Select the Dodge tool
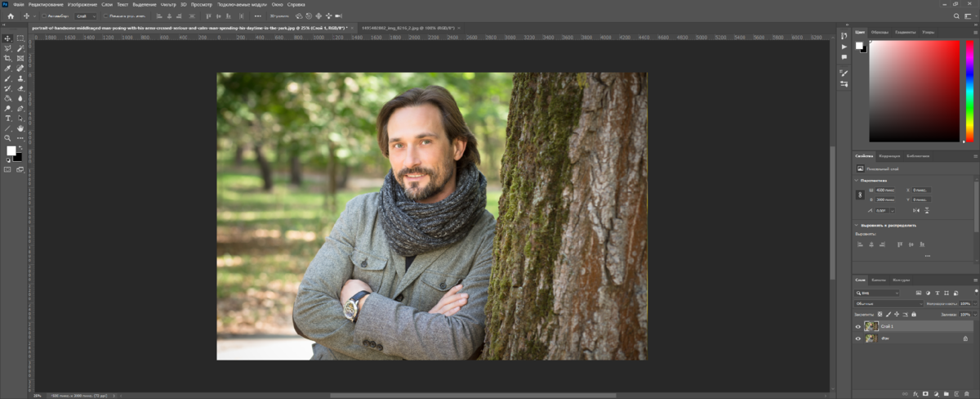The image size is (980, 399). (7, 108)
